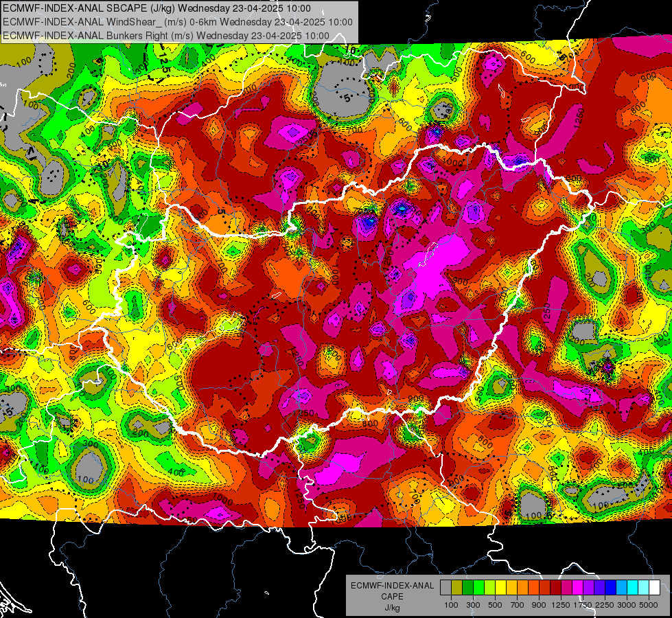Click the CAPE label in legend

tap(392, 597)
